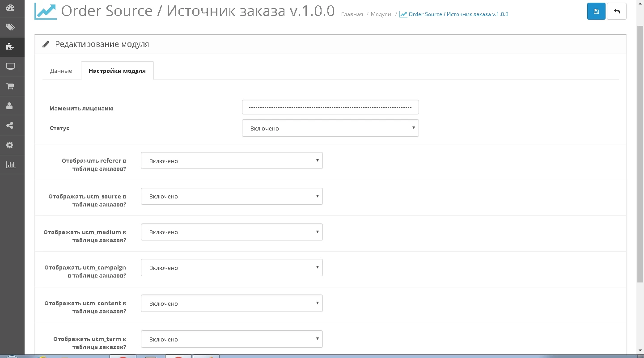644x358 pixels.
Task: Click the Главная breadcrumb link
Action: (352, 14)
